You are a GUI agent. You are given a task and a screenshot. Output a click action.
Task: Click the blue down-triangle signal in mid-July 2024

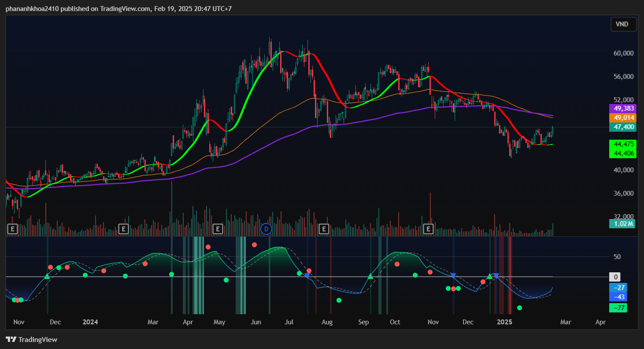pos(307,275)
